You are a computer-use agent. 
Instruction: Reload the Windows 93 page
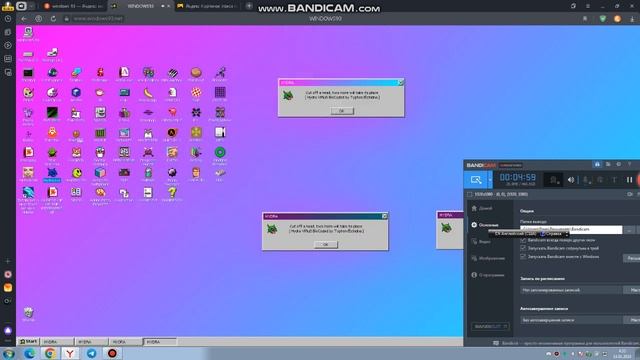click(53, 19)
